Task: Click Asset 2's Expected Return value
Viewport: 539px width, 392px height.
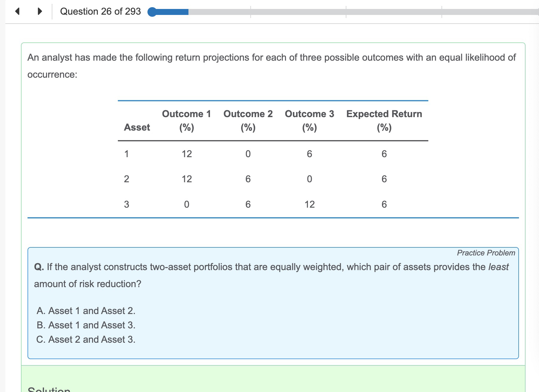Action: click(x=384, y=179)
